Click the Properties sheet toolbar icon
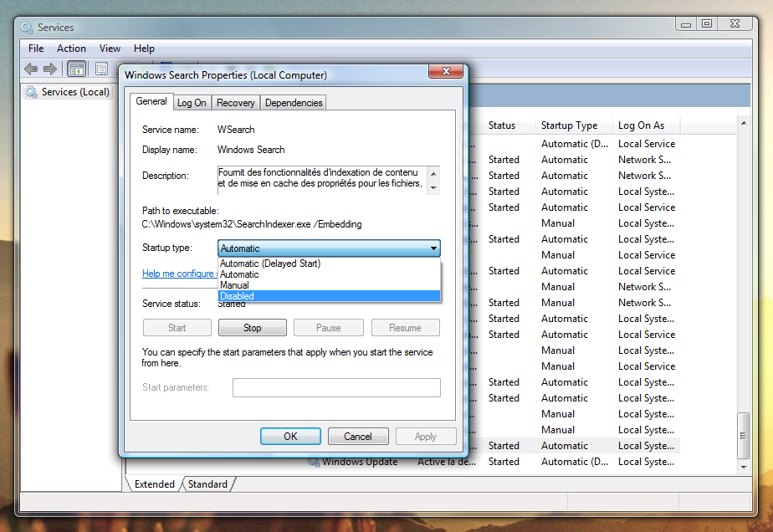This screenshot has height=532, width=773. [x=101, y=69]
